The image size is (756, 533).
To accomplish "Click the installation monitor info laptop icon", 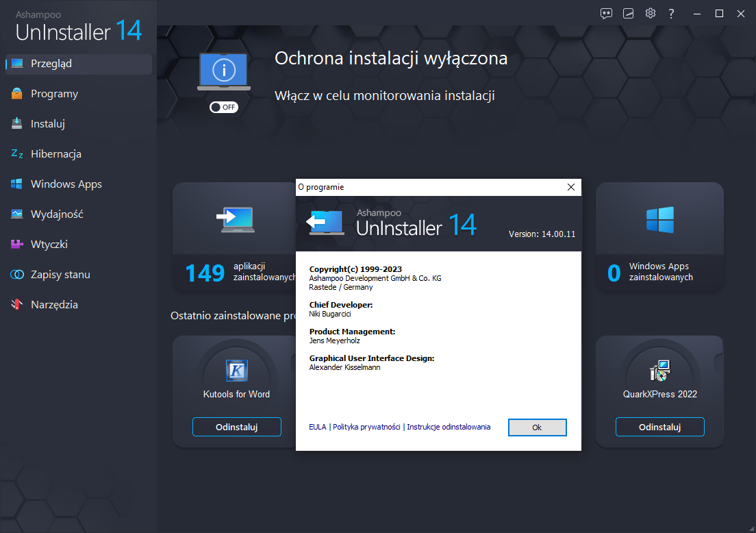I will click(224, 72).
